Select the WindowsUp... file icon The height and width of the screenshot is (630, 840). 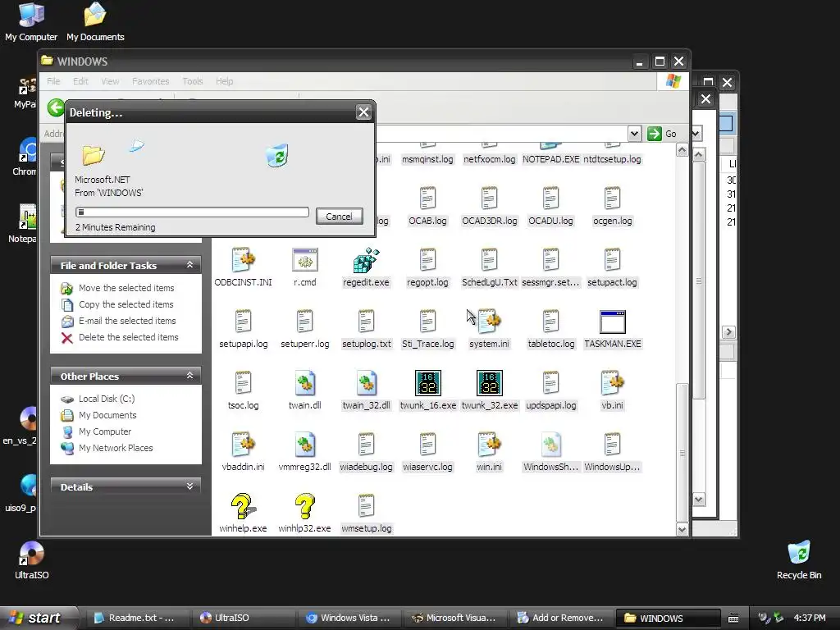click(612, 445)
